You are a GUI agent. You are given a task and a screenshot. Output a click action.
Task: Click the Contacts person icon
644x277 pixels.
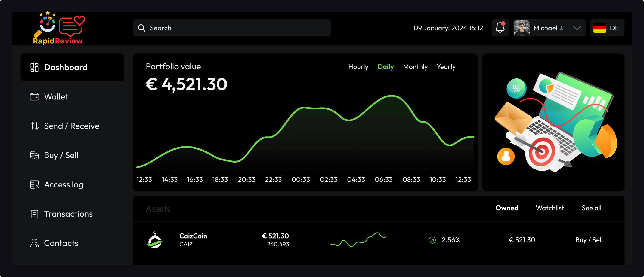pyautogui.click(x=34, y=243)
